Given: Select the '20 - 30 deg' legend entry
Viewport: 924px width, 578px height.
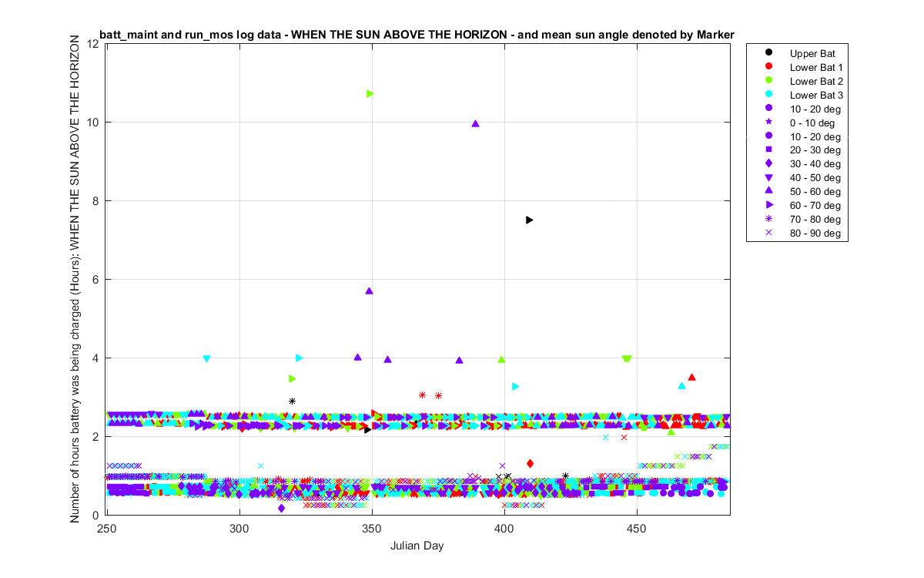Looking at the screenshot, I should (x=815, y=150).
